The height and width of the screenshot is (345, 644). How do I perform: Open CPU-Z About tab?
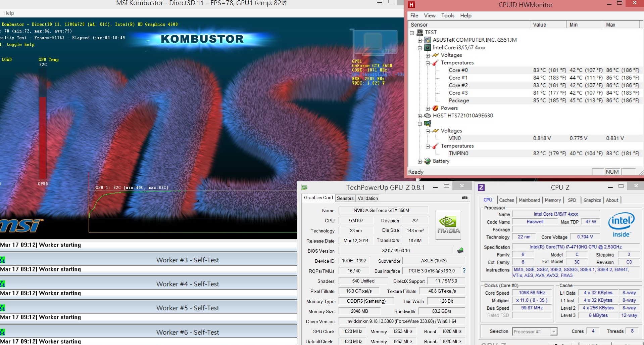click(x=612, y=200)
